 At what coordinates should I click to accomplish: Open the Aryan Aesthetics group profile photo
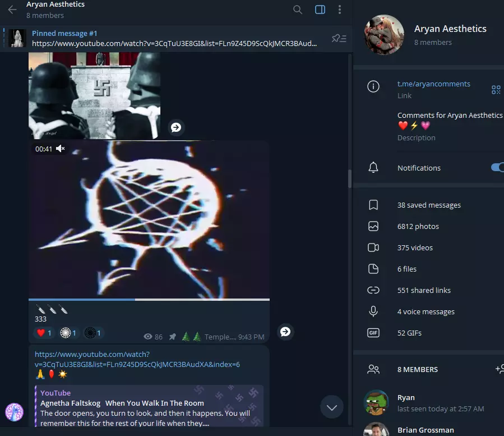tap(384, 35)
